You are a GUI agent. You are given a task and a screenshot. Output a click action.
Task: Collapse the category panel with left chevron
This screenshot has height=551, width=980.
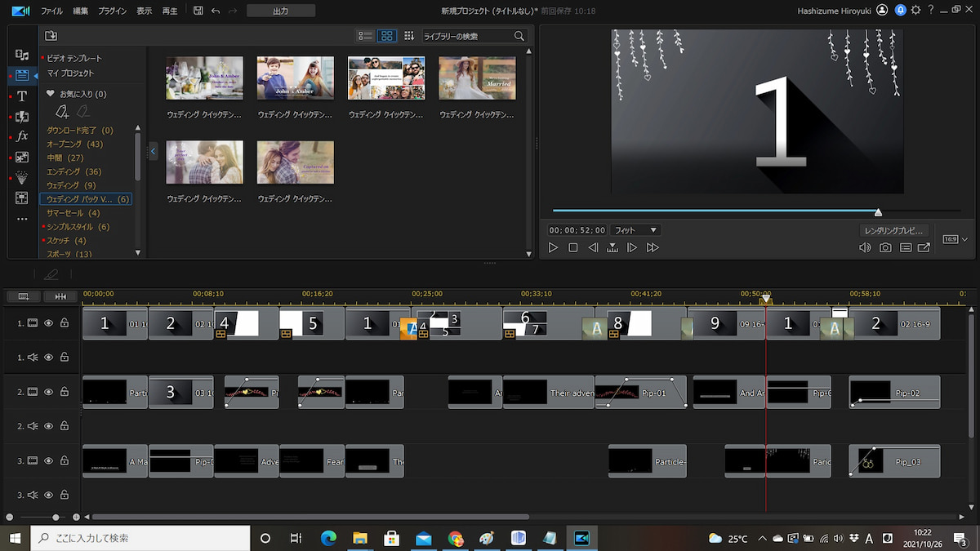153,151
